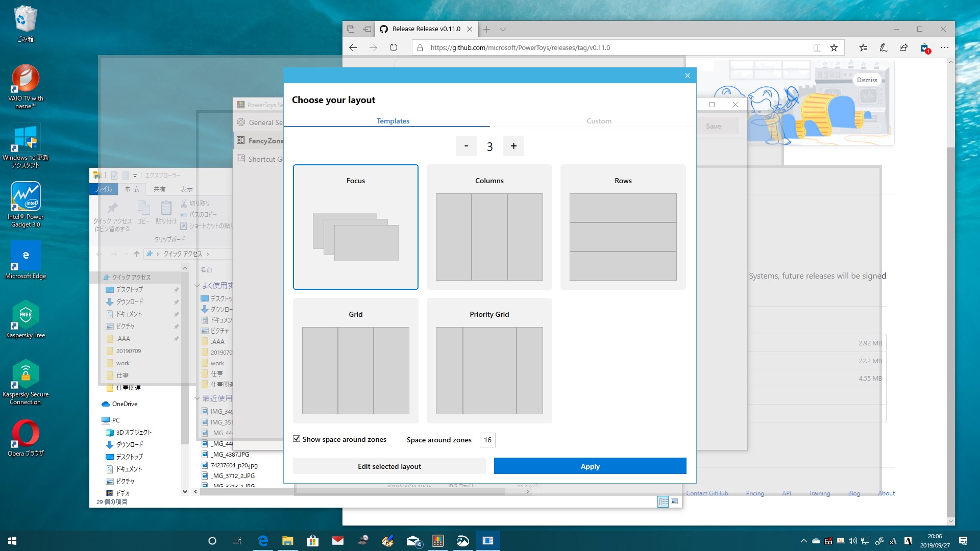Image resolution: width=980 pixels, height=551 pixels.
Task: Open VAIO TV with nasne desktop icon
Action: [25, 86]
